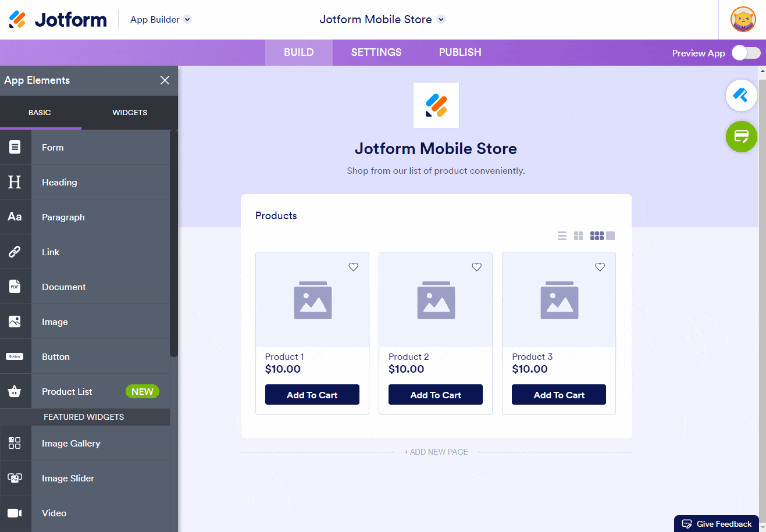766x532 pixels.
Task: Switch to the BASIC elements tab
Action: click(40, 112)
